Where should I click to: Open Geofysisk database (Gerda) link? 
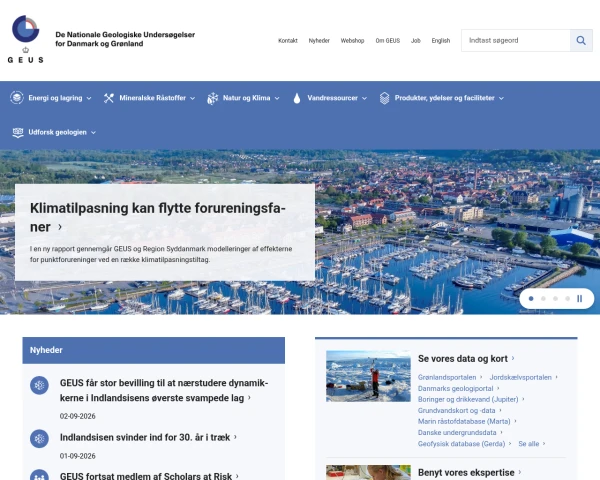461,444
